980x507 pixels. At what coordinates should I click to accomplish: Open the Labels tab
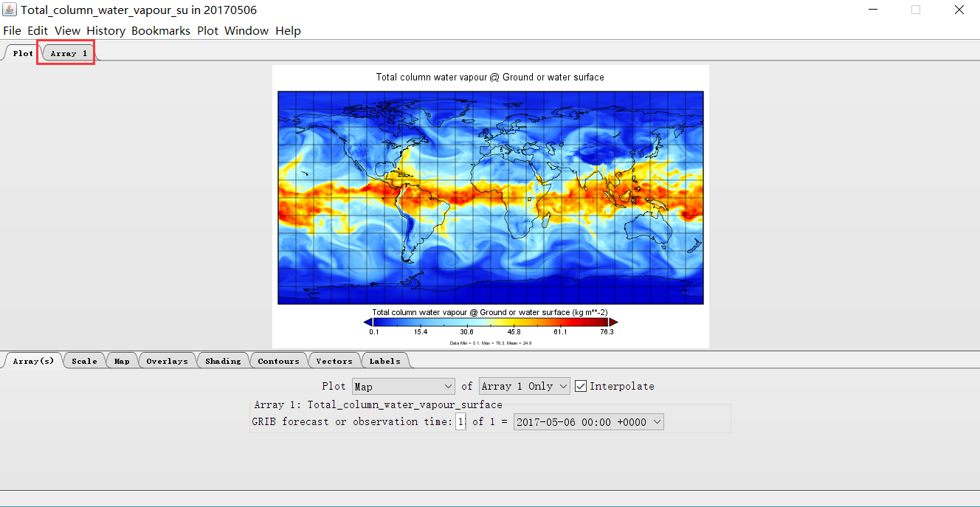tap(384, 360)
